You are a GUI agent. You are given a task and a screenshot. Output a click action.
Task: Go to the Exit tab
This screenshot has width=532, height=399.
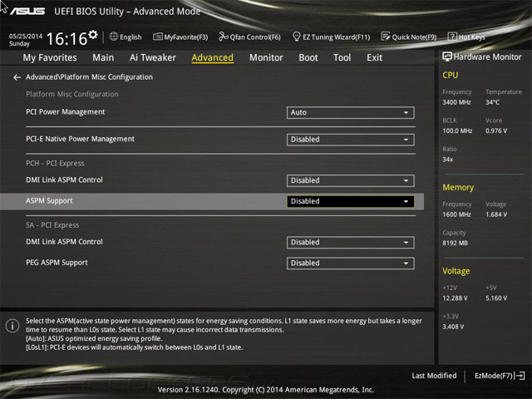pos(375,57)
